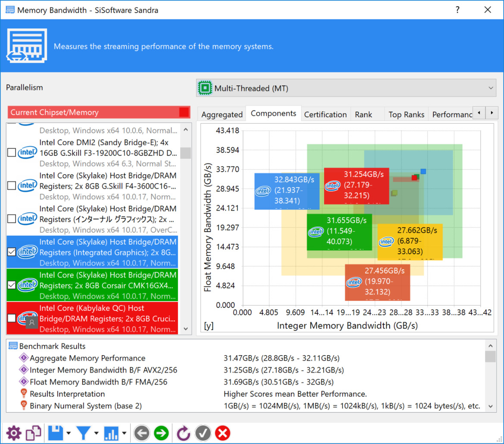Switch to the Aggregated tab
Image resolution: width=504 pixels, height=444 pixels.
click(x=222, y=114)
